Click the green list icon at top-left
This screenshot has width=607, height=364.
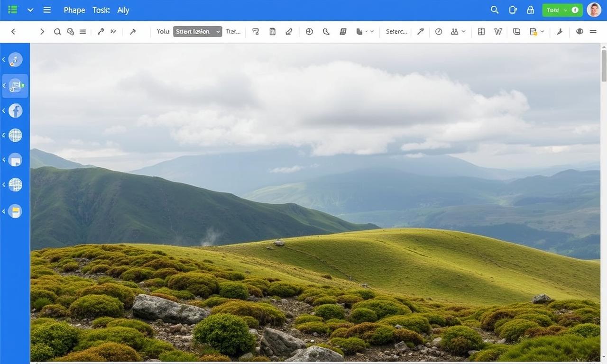pos(13,10)
